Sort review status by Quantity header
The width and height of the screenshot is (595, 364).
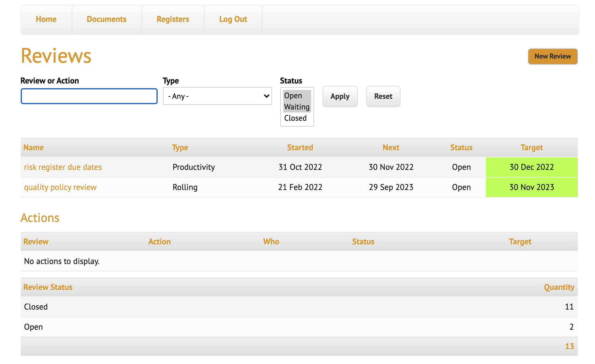tap(559, 287)
